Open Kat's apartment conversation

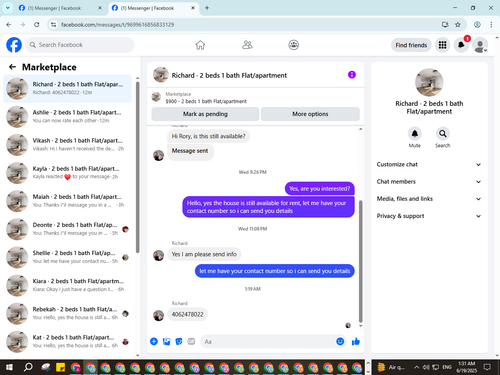tap(67, 341)
